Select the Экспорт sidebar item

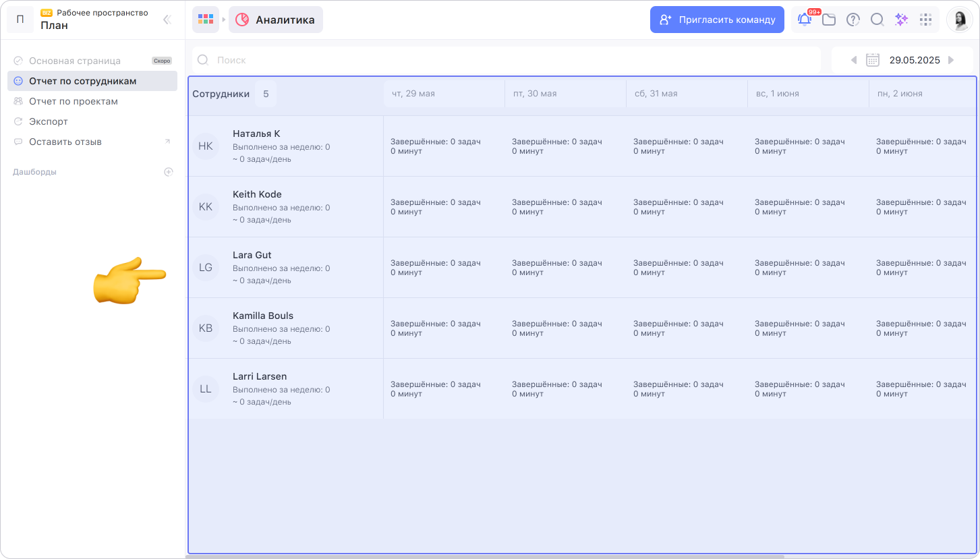pos(49,121)
